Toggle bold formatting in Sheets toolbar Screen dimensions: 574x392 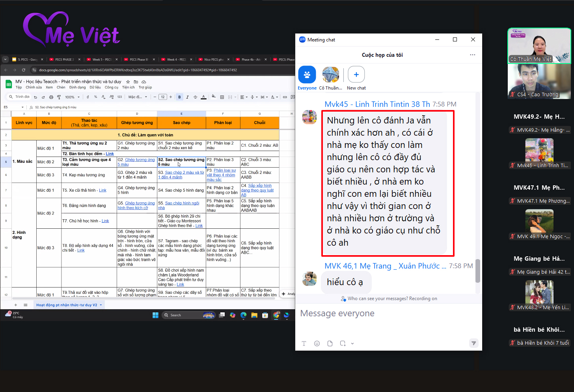(180, 97)
